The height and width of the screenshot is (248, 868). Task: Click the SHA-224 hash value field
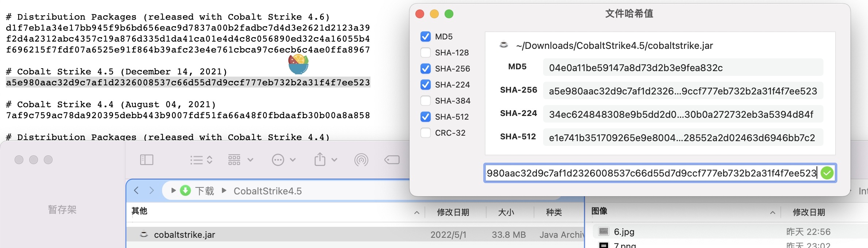click(683, 114)
